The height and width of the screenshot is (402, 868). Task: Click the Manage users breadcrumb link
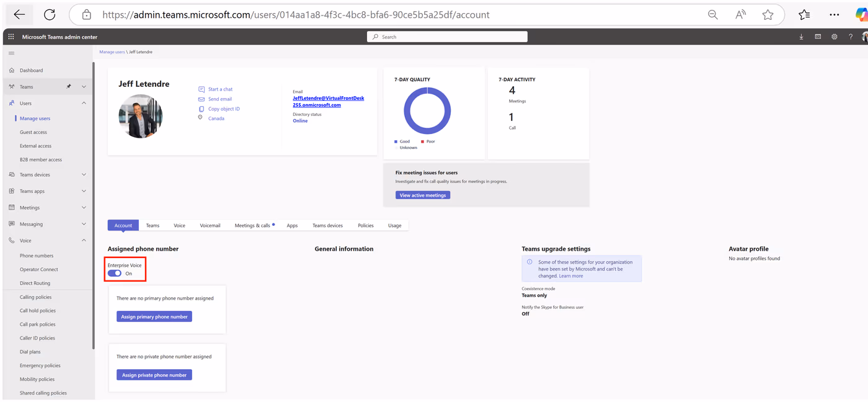pos(112,52)
